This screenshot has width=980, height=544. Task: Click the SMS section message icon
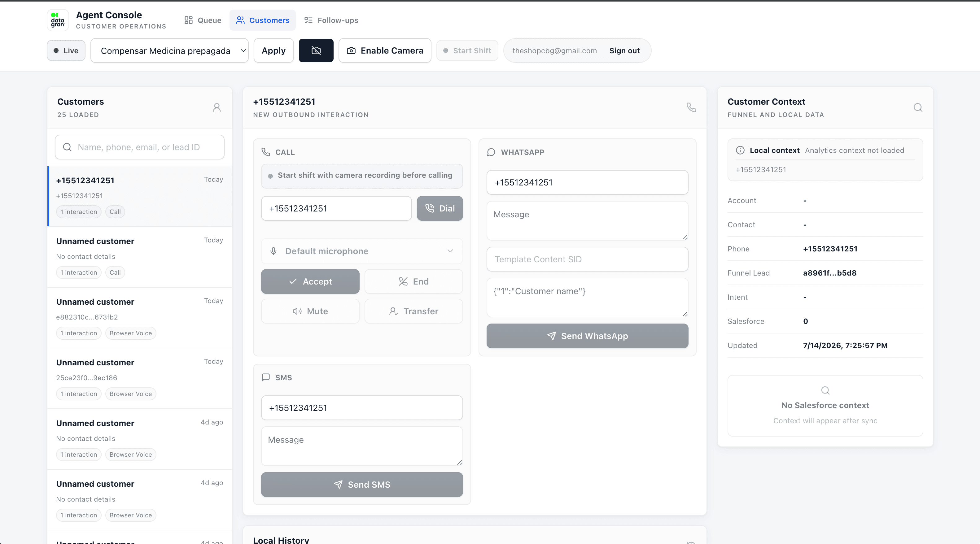point(266,377)
